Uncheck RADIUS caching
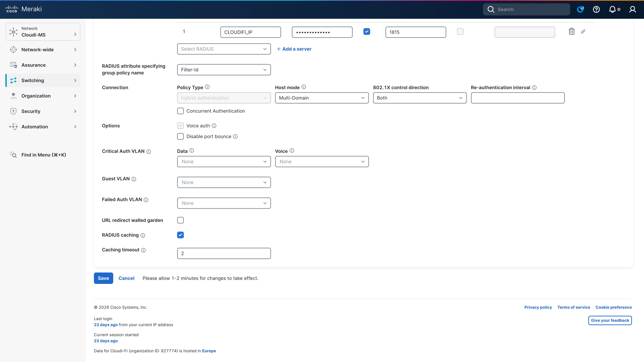Viewport: 644px width, 362px height. [x=180, y=235]
